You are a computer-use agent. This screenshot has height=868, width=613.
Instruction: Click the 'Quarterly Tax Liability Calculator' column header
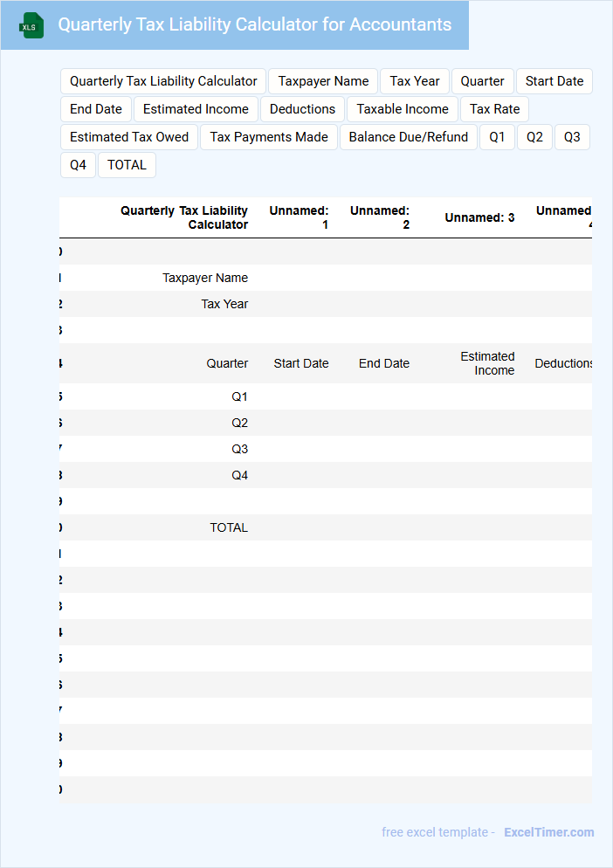click(184, 217)
